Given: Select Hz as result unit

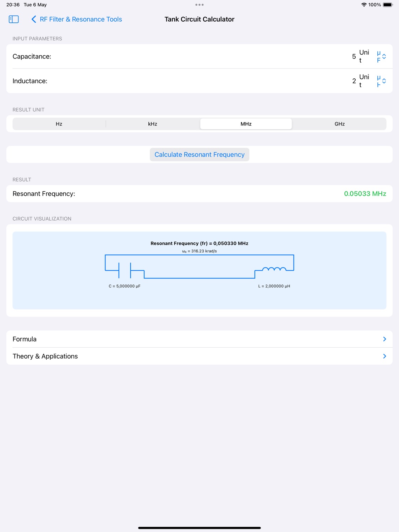Looking at the screenshot, I should click(x=59, y=124).
